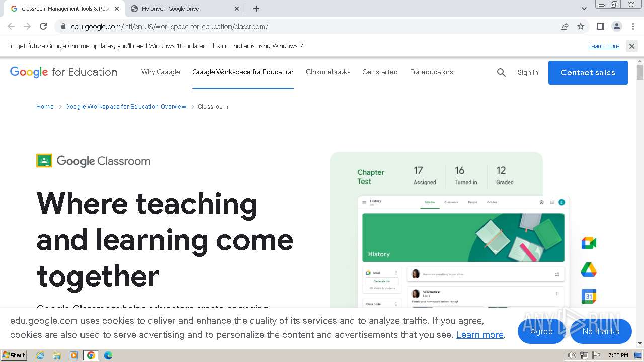Click the Classroom breadcrumb text

pyautogui.click(x=213, y=107)
